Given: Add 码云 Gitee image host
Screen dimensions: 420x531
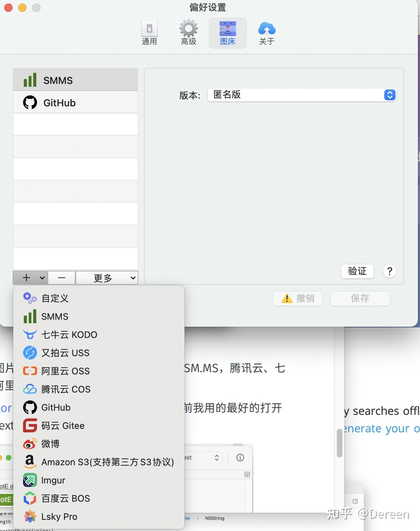Looking at the screenshot, I should (x=99, y=426).
